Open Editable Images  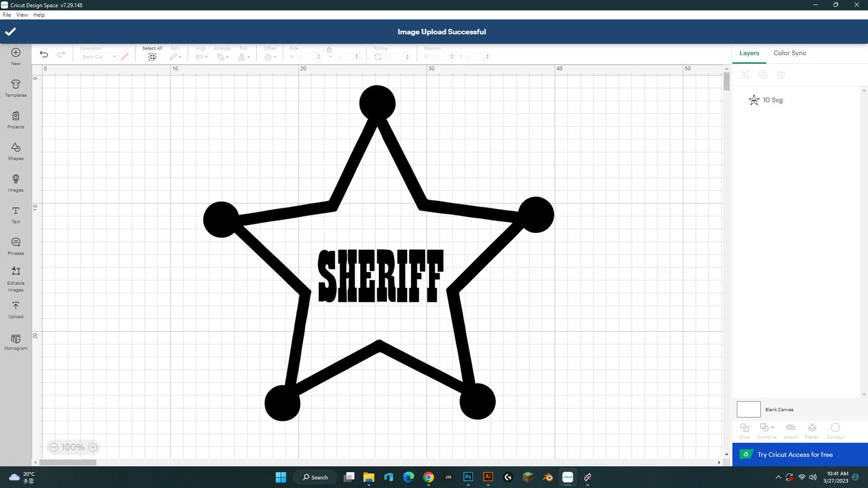(16, 279)
